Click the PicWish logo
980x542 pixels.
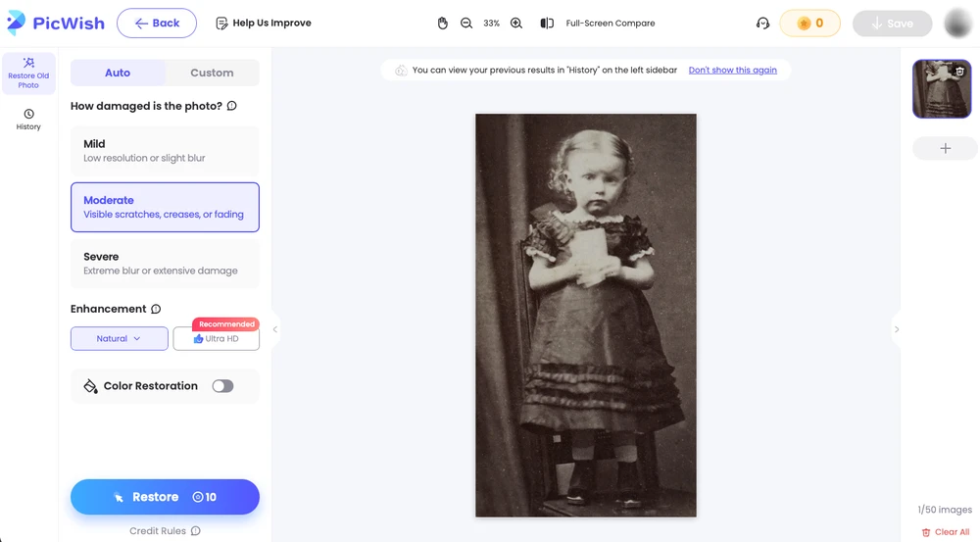[56, 24]
